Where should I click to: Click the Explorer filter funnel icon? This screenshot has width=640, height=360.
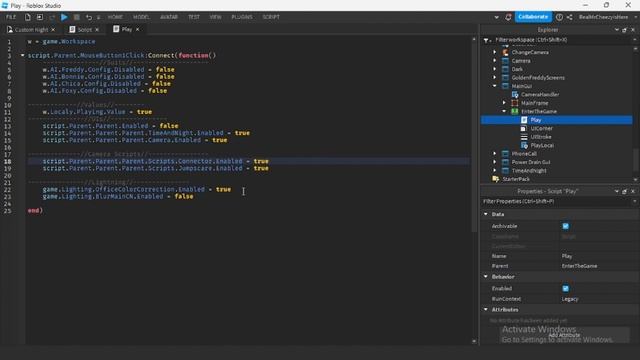point(487,40)
